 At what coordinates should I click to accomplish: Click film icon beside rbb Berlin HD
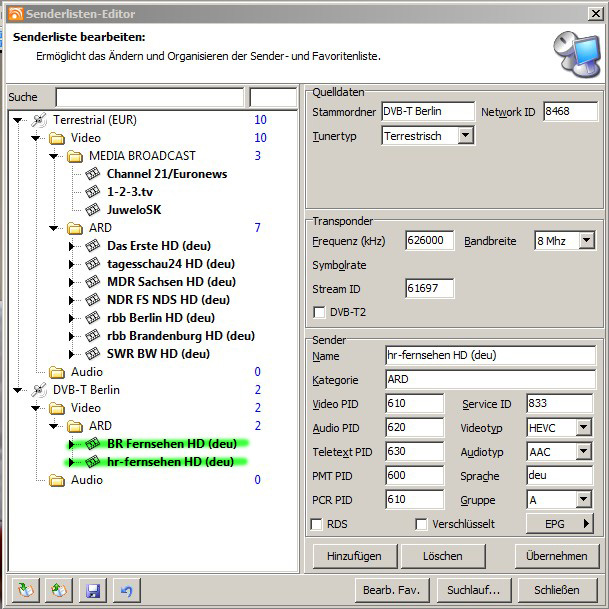coord(93,318)
